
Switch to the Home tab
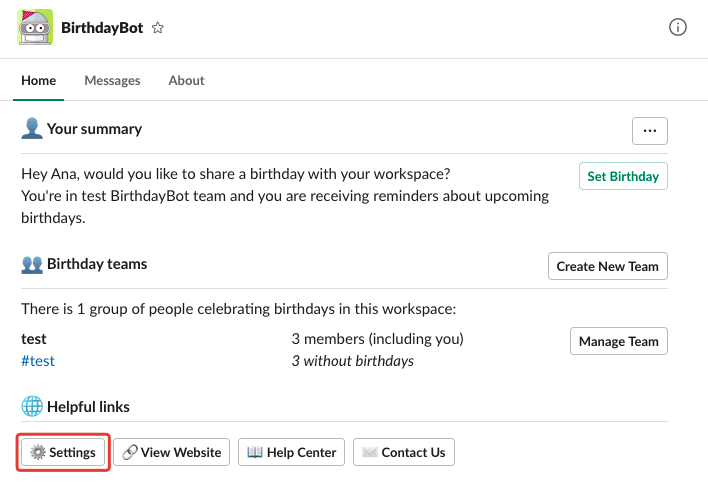(39, 81)
